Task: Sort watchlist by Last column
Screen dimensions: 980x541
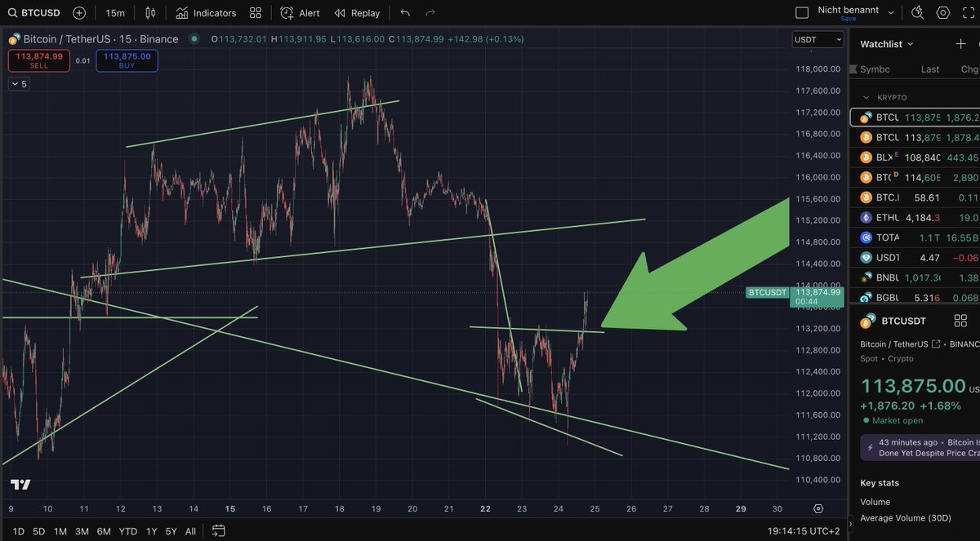Action: (930, 69)
